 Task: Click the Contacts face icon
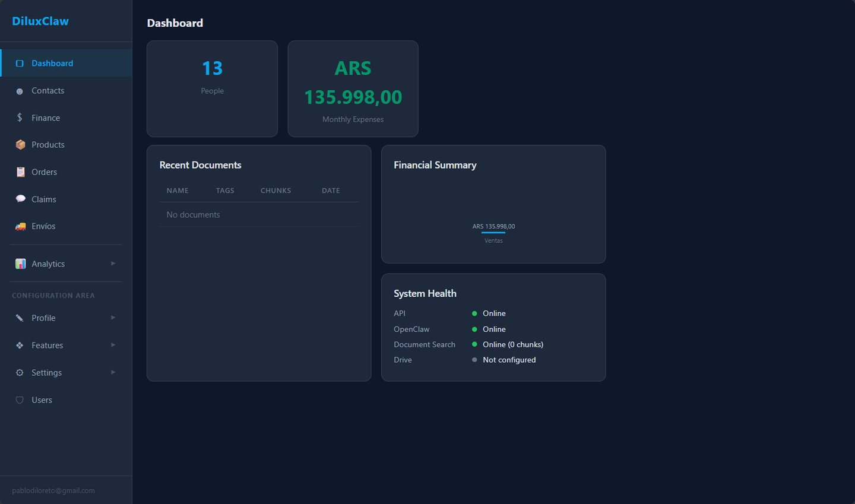(x=20, y=91)
